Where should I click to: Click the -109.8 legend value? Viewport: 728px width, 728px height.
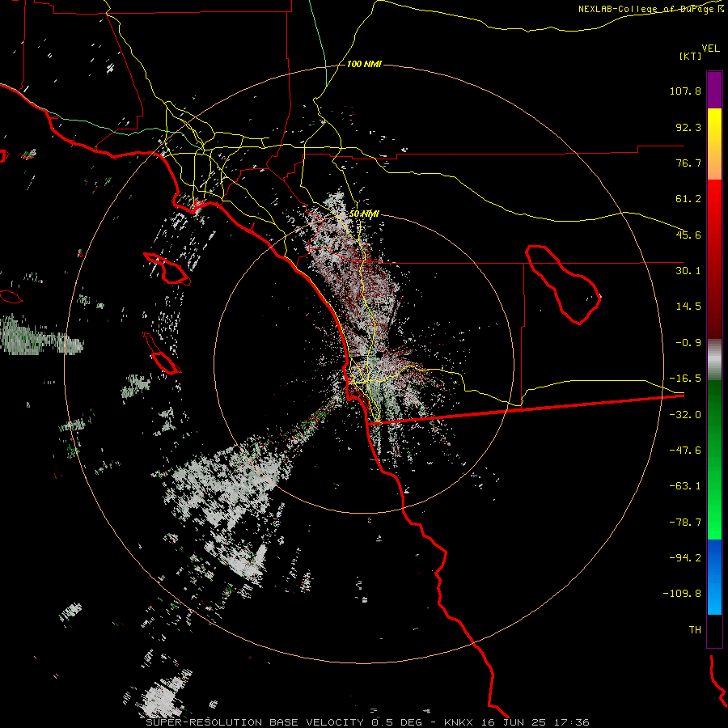[683, 594]
